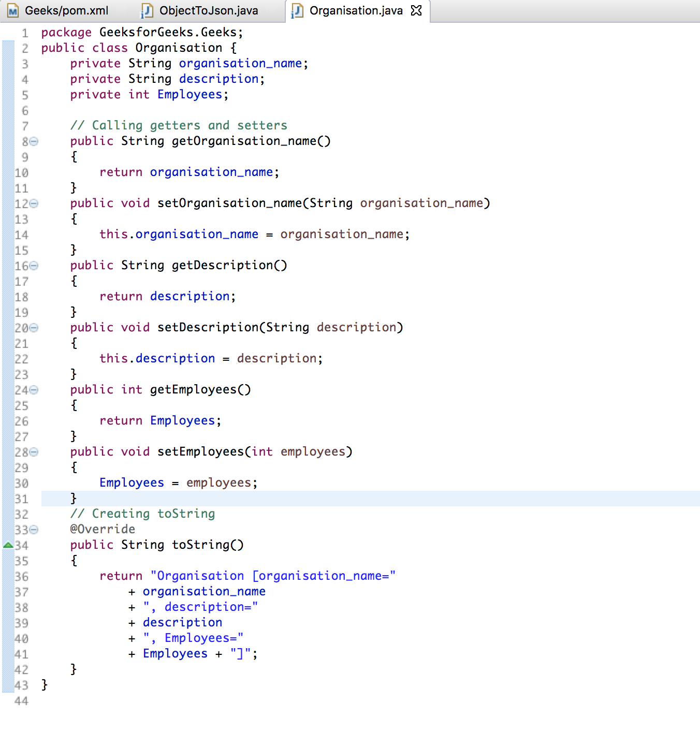The width and height of the screenshot is (700, 731).
Task: Open the ObjectToJson.java editor tab
Action: pos(200,10)
